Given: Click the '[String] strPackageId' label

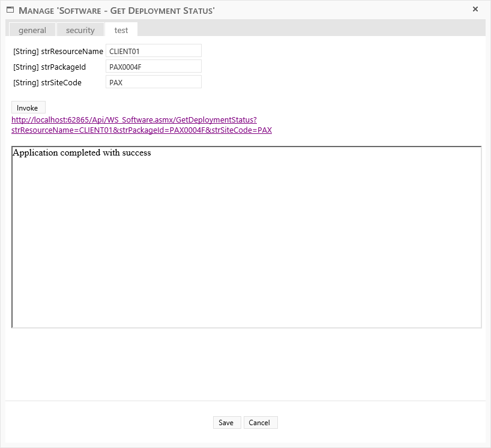Looking at the screenshot, I should pyautogui.click(x=49, y=67).
